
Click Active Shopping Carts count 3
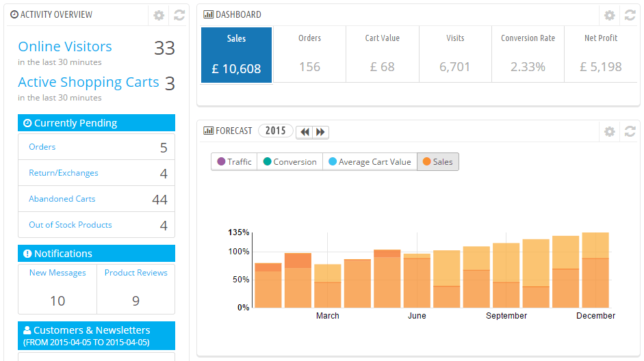tap(170, 83)
